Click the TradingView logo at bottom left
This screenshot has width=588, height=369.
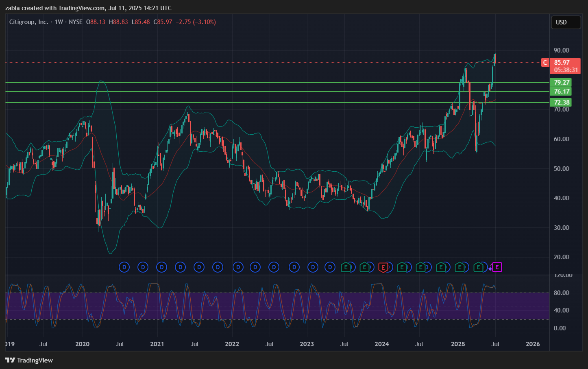[29, 360]
